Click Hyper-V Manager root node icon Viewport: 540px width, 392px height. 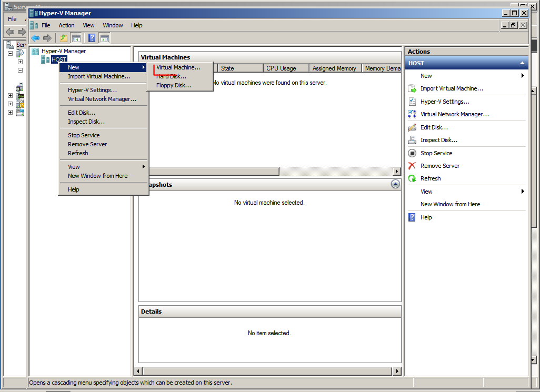click(35, 51)
